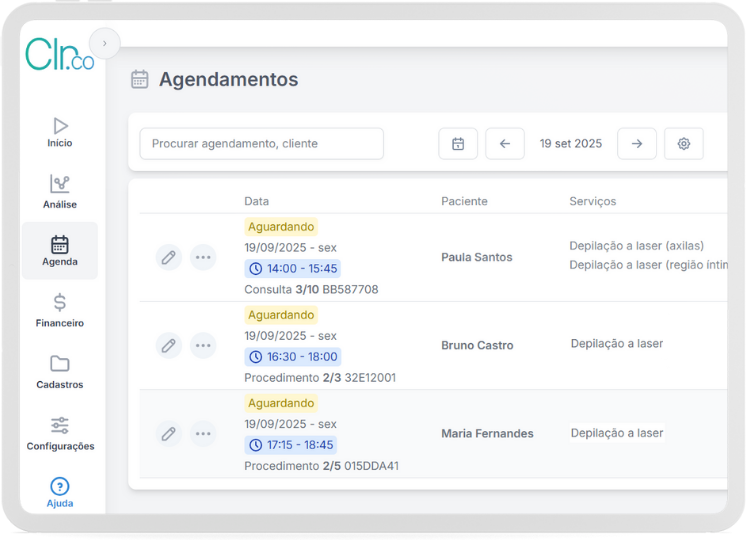Open more options for Paula Santos appointment
This screenshot has width=748, height=540.
[203, 257]
